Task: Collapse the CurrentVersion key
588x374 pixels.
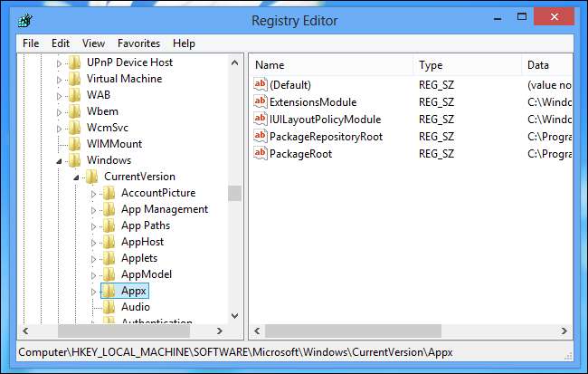Action: point(76,177)
